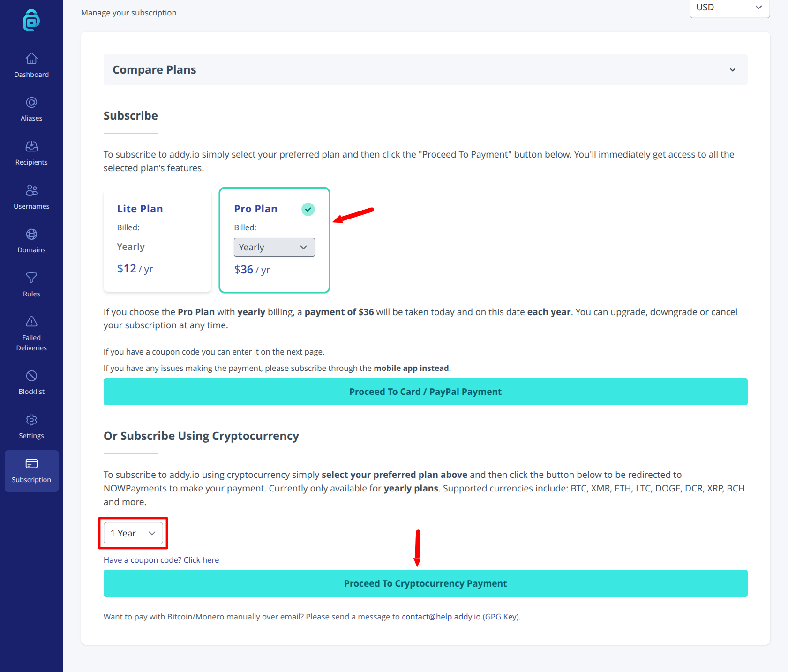
Task: Open the 1 Year duration dropdown
Action: pos(133,533)
